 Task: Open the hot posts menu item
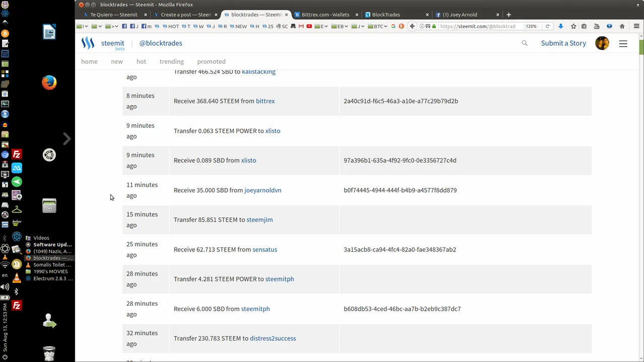click(141, 61)
